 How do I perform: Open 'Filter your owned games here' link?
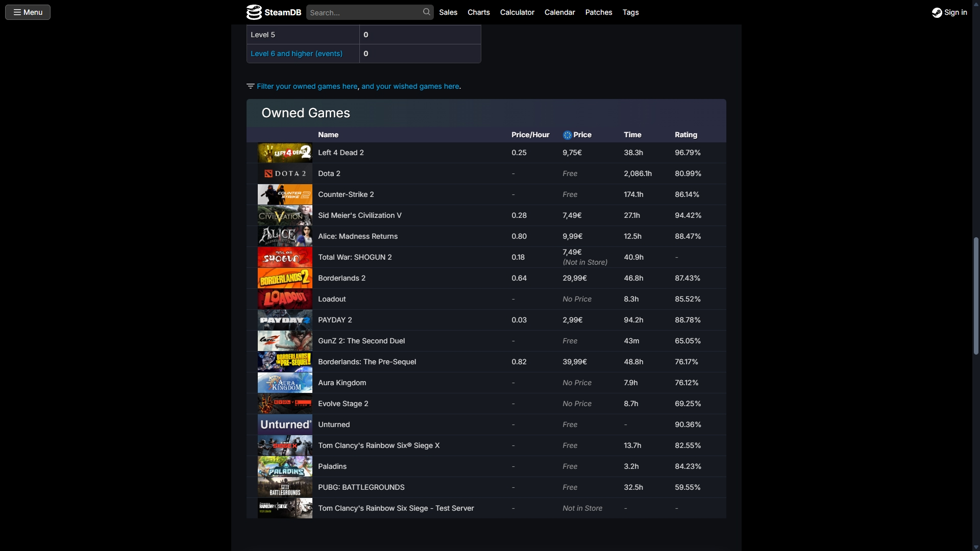(x=307, y=86)
